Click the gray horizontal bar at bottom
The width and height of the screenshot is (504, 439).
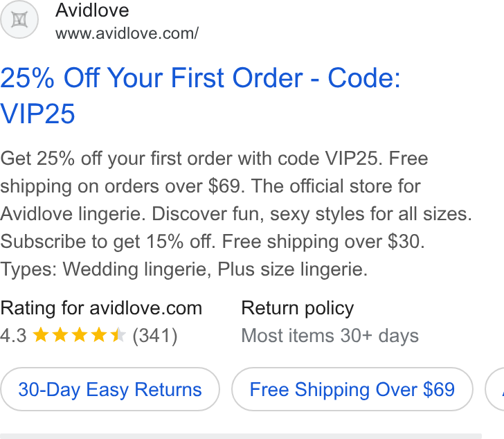tap(241, 436)
